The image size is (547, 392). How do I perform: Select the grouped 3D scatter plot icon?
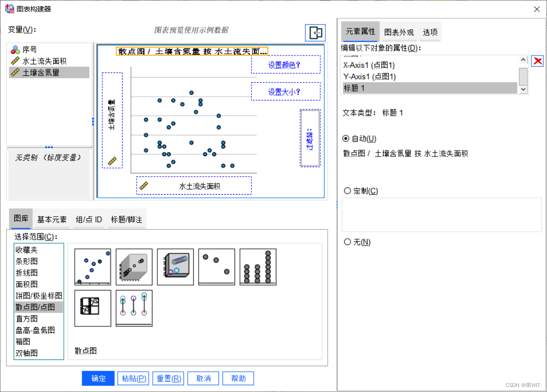pyautogui.click(x=175, y=267)
